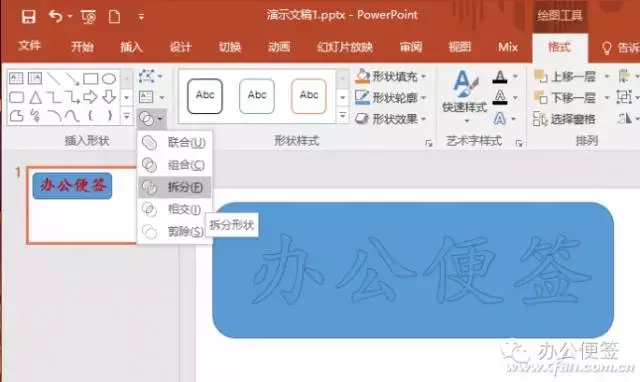Switch to the 审阅 ribbon tab
Image resolution: width=640 pixels, height=382 pixels.
tap(411, 47)
